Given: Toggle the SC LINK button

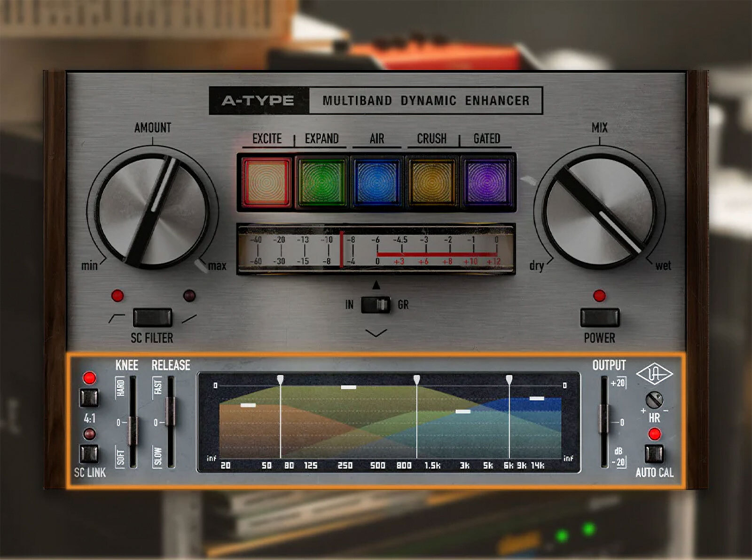Looking at the screenshot, I should click(89, 454).
